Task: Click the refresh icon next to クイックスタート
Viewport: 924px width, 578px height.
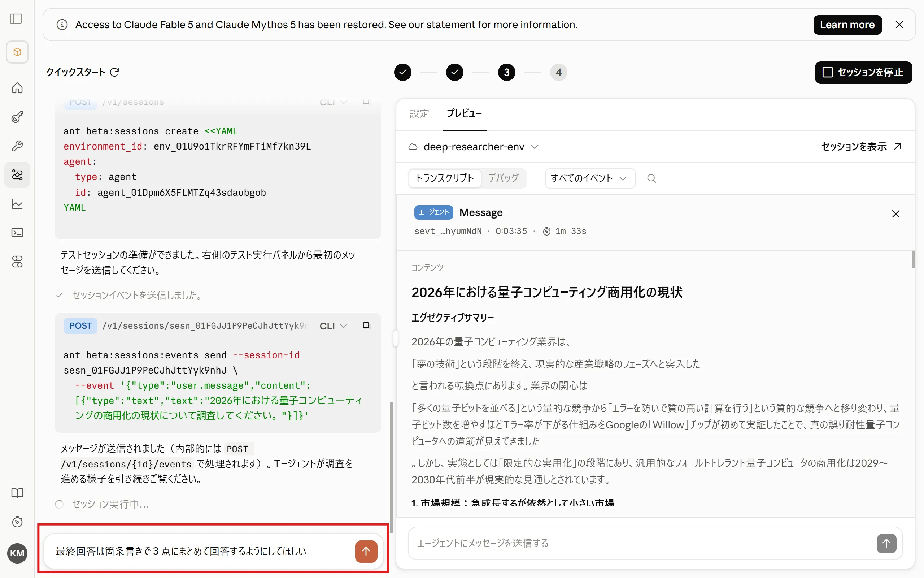Action: (114, 72)
